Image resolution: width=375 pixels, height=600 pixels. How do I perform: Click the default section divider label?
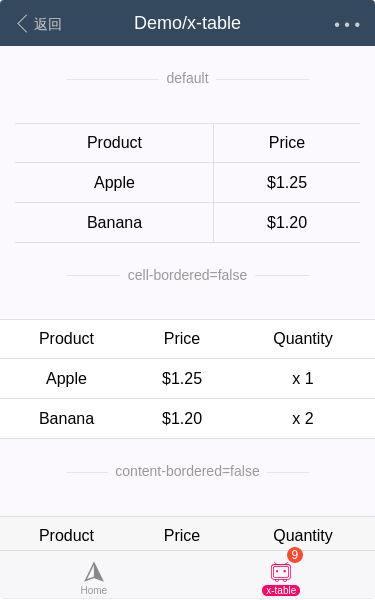(x=187, y=78)
